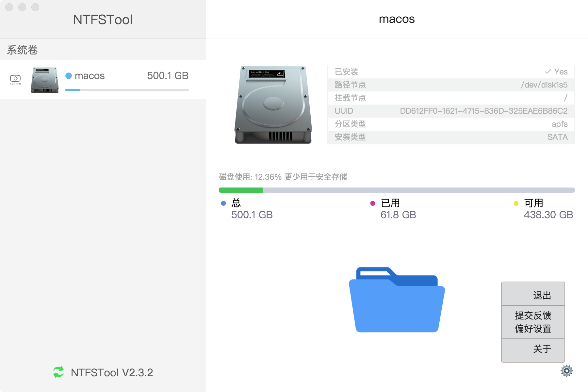
Task: Click the settings gear icon
Action: tap(567, 371)
